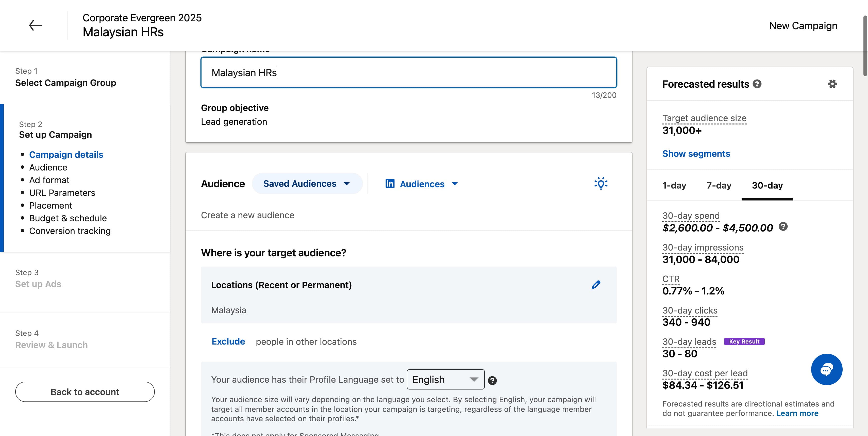Click the back arrow icon
Image resolution: width=868 pixels, height=436 pixels.
pyautogui.click(x=35, y=25)
